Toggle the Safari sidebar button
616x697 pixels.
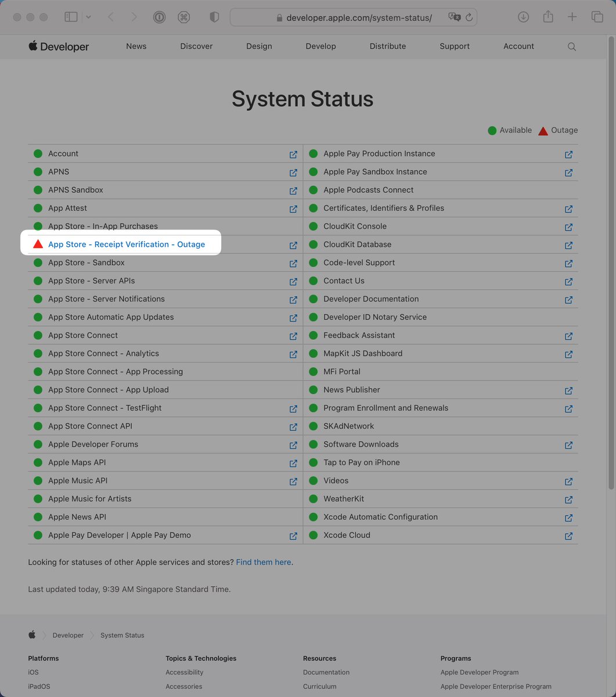(x=71, y=17)
